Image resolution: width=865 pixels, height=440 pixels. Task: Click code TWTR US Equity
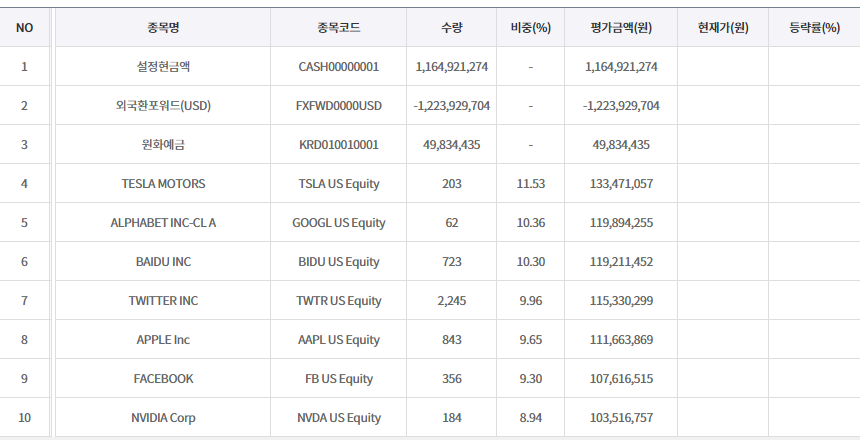point(339,302)
